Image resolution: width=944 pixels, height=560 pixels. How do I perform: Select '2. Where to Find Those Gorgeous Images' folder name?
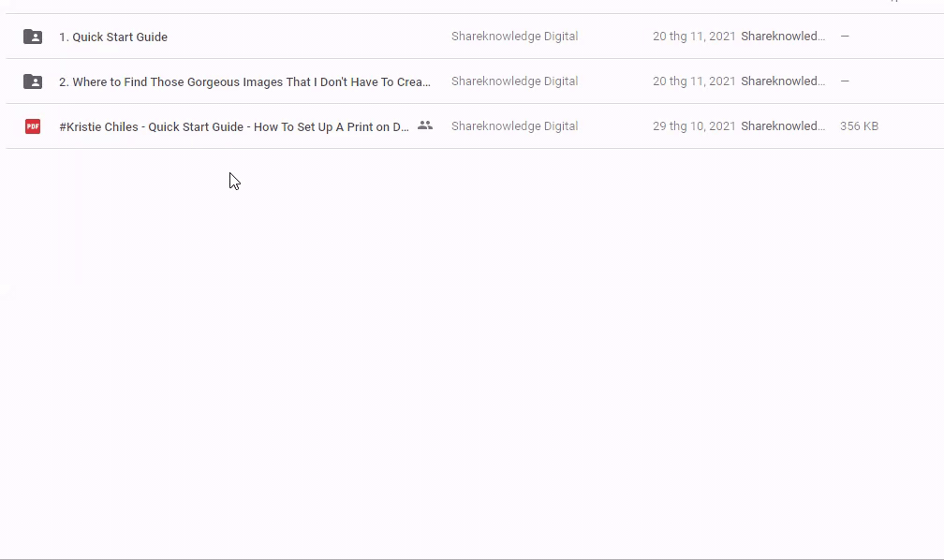click(244, 81)
